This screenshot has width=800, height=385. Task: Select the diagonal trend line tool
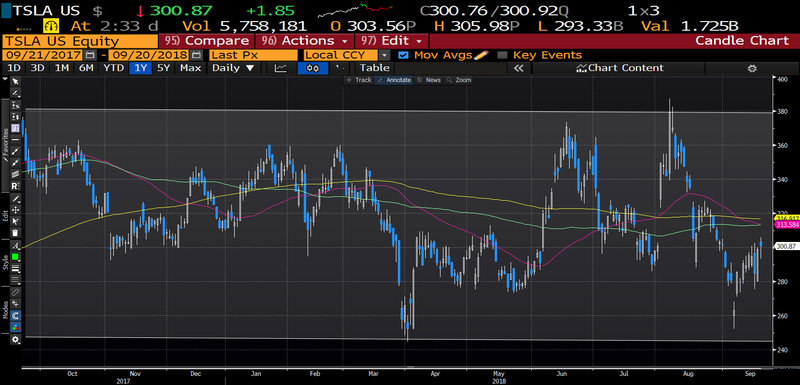tap(15, 151)
